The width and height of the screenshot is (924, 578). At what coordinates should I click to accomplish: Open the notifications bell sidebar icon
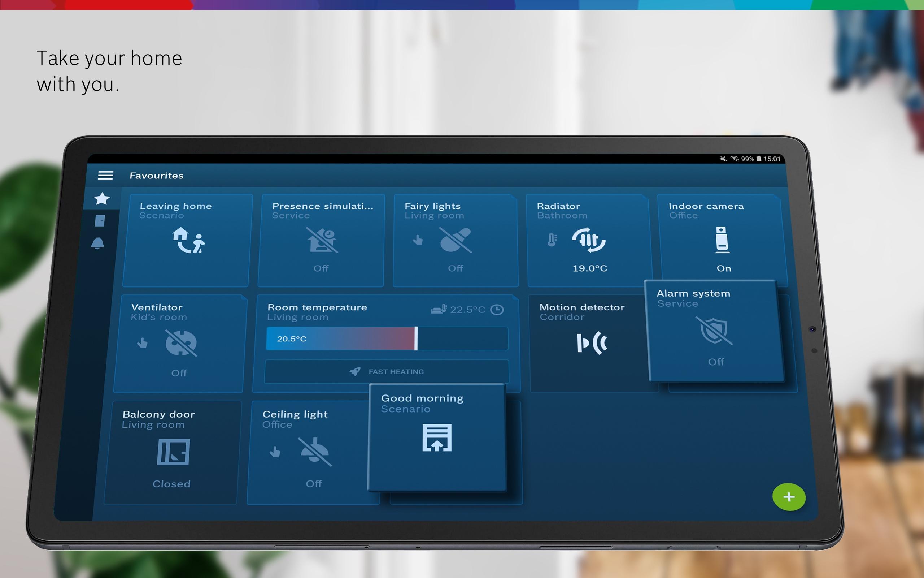97,243
